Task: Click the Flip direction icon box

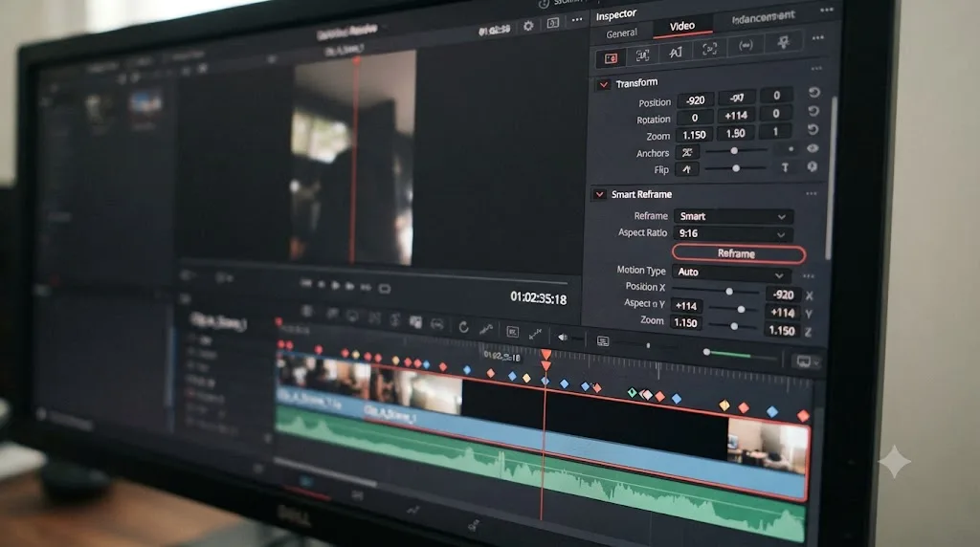Action: 686,169
